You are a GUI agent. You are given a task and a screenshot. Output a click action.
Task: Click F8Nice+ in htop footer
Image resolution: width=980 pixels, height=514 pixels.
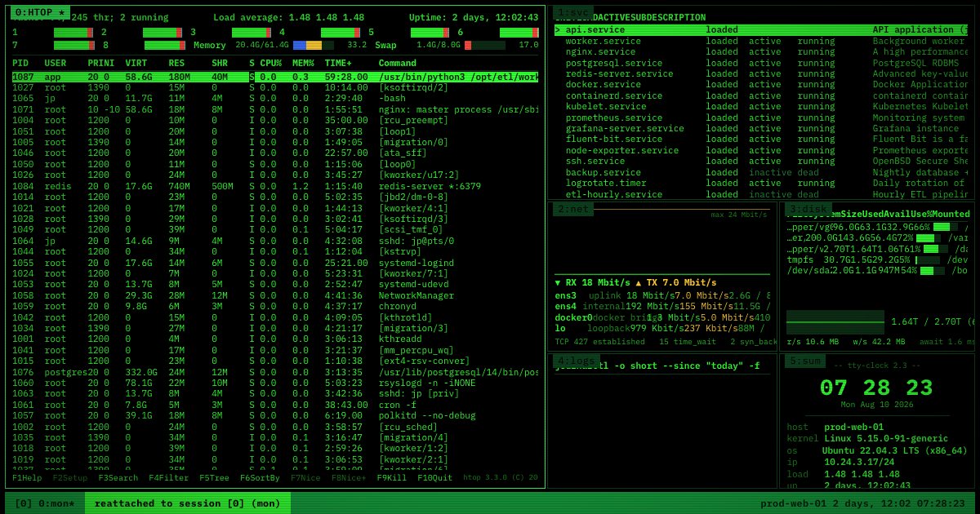pyautogui.click(x=349, y=478)
